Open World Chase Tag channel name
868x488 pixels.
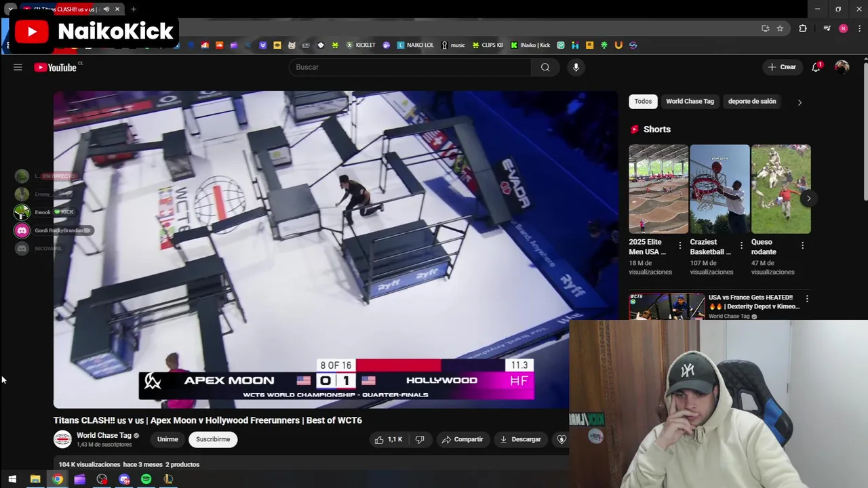pos(104,435)
